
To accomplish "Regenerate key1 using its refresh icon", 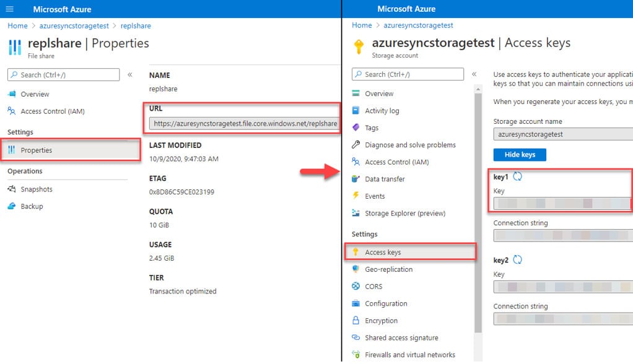I will point(518,176).
